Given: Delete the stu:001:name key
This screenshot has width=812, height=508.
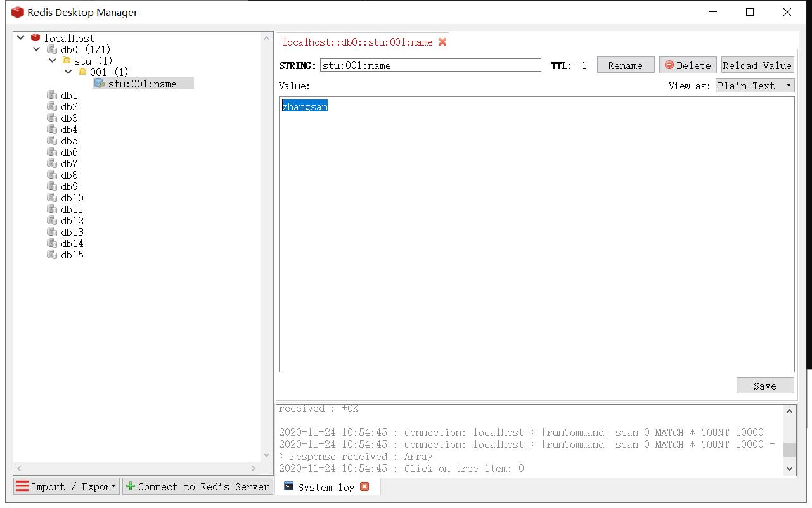Looking at the screenshot, I should click(x=688, y=65).
